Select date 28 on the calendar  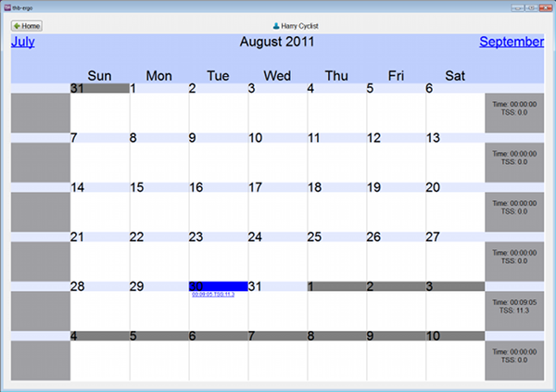pyautogui.click(x=100, y=286)
